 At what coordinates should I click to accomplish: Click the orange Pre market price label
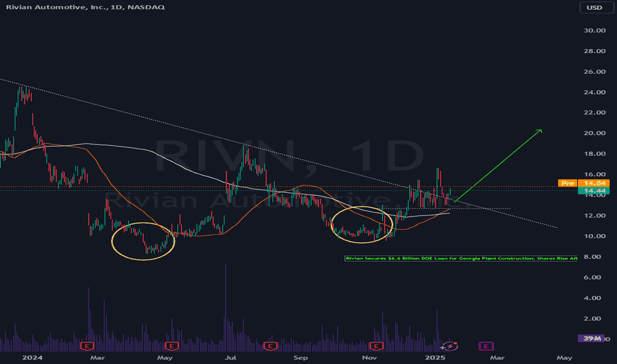point(583,183)
